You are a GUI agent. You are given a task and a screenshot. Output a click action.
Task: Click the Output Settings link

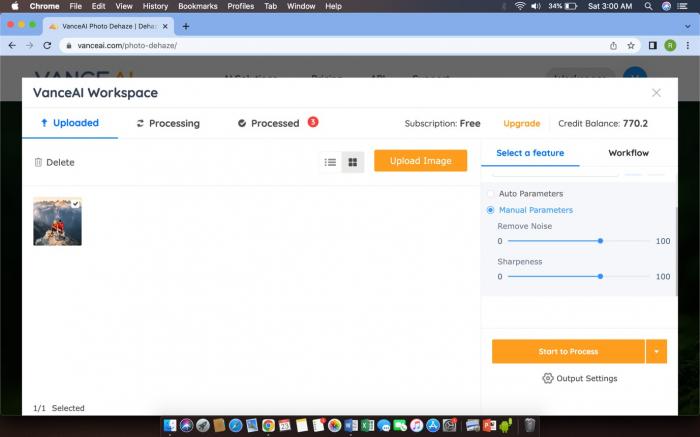point(587,379)
